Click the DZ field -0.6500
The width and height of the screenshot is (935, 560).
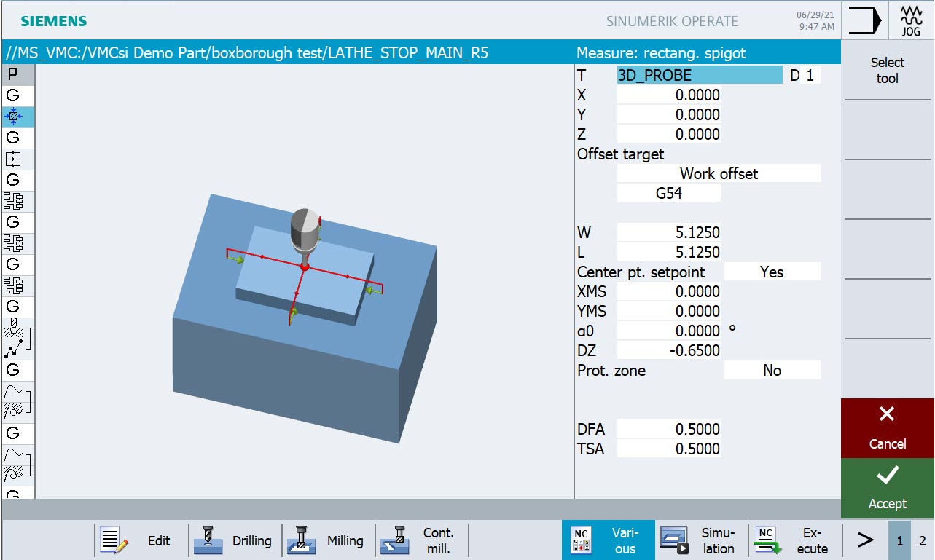pos(668,350)
